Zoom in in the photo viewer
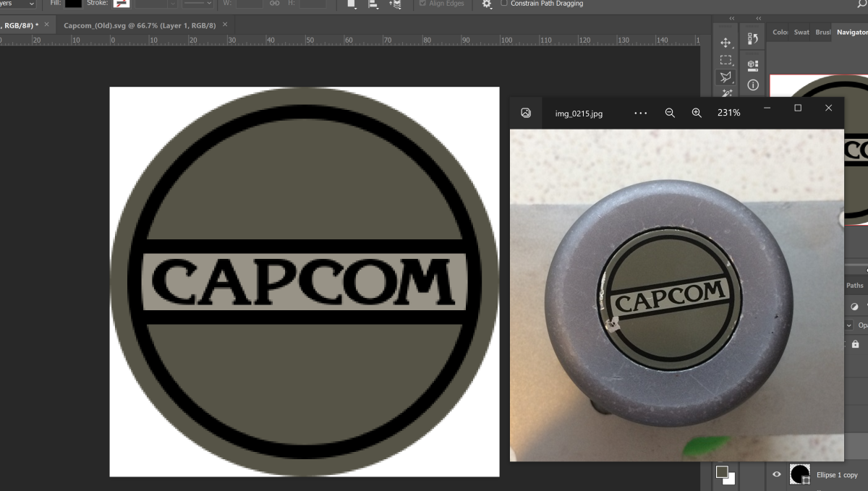Image resolution: width=868 pixels, height=491 pixels. pyautogui.click(x=697, y=113)
